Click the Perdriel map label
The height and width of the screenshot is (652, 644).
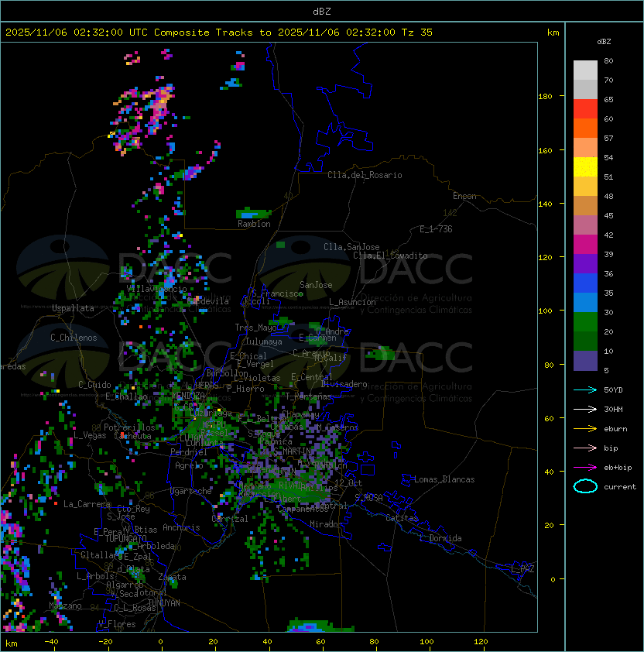click(189, 452)
